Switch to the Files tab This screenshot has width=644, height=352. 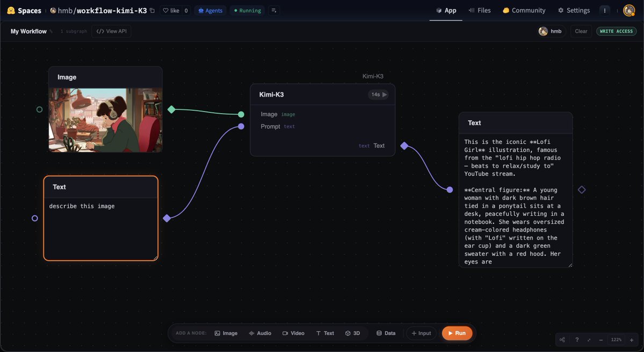click(x=480, y=11)
